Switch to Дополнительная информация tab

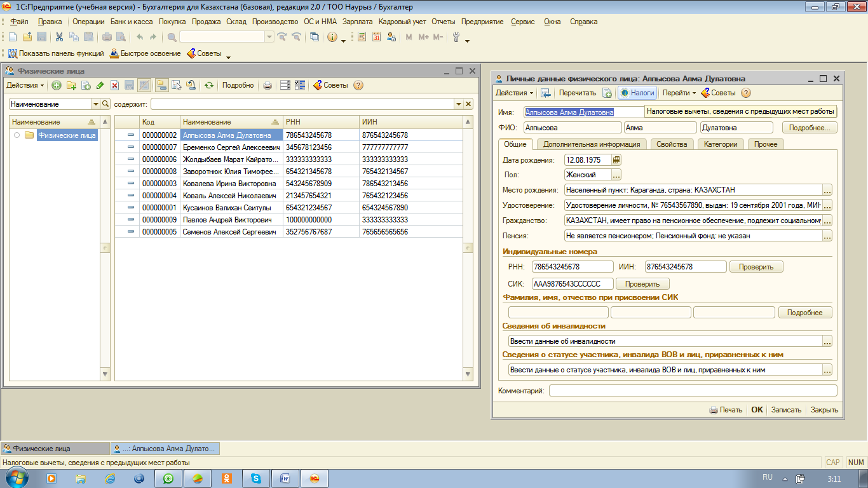click(592, 144)
